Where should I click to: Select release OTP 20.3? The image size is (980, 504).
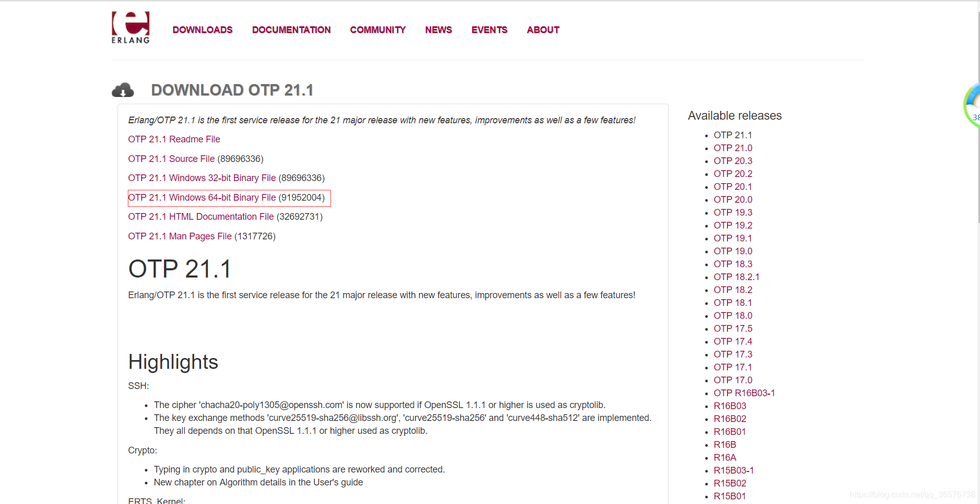[733, 161]
